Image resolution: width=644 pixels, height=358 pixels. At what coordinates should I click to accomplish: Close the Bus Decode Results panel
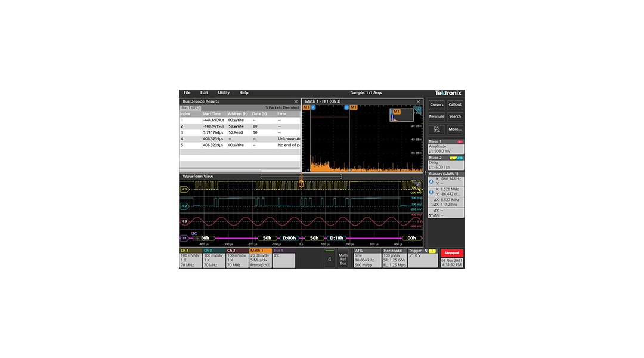coord(296,101)
